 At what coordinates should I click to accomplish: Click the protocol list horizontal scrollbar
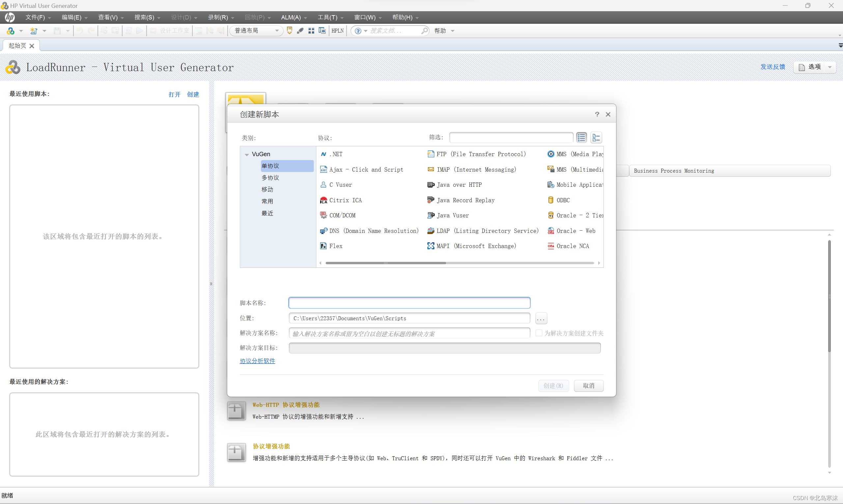385,263
